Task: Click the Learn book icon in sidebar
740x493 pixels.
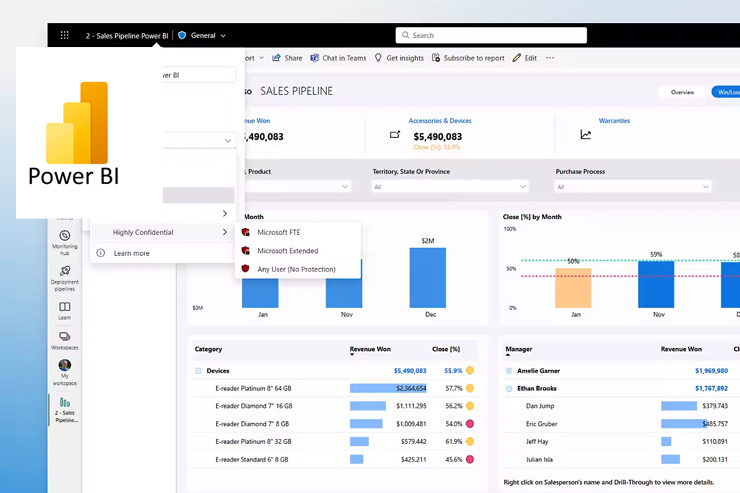Action: click(x=65, y=310)
